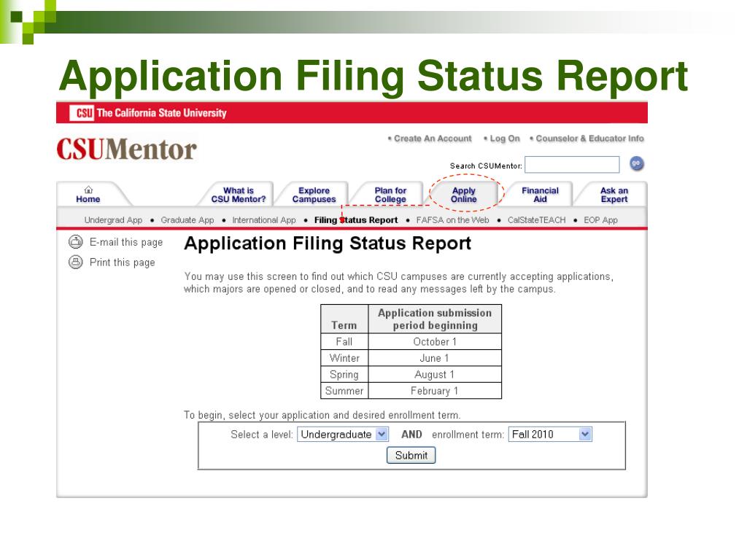Go to the Financial Aid tab
Screen dimensions: 747x560
pos(540,195)
